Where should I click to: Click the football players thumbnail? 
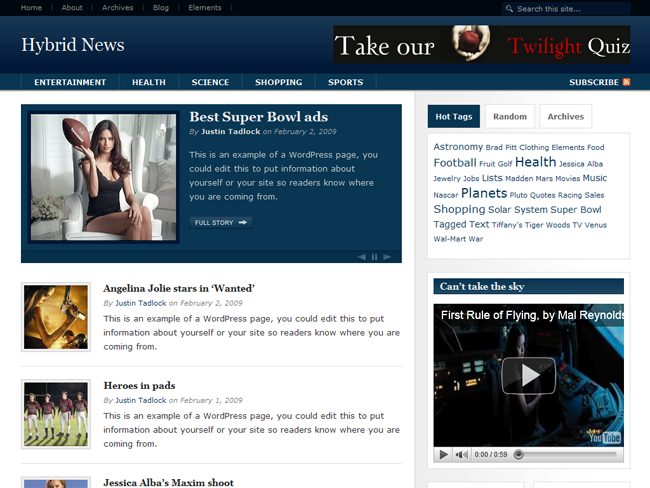click(56, 414)
